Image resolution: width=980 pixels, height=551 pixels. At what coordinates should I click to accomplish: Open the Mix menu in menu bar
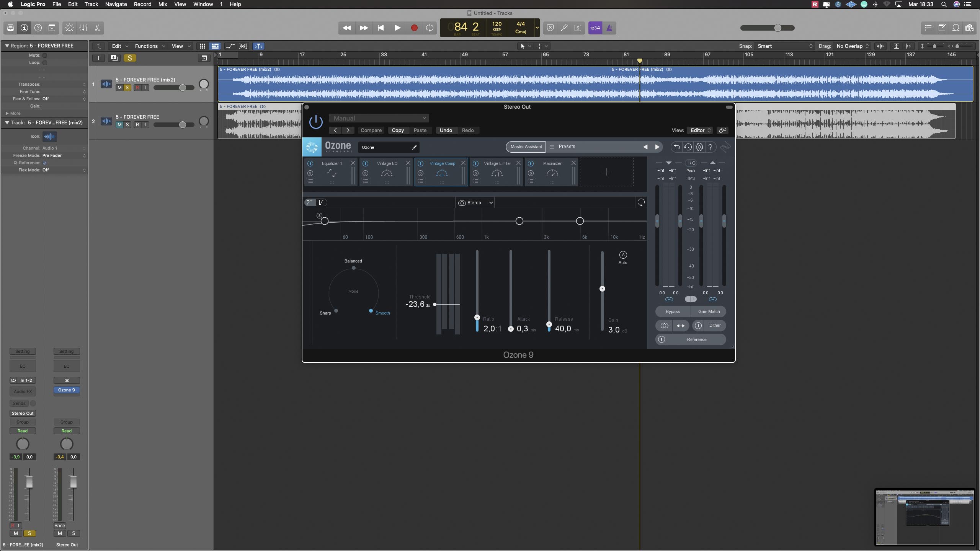162,4
